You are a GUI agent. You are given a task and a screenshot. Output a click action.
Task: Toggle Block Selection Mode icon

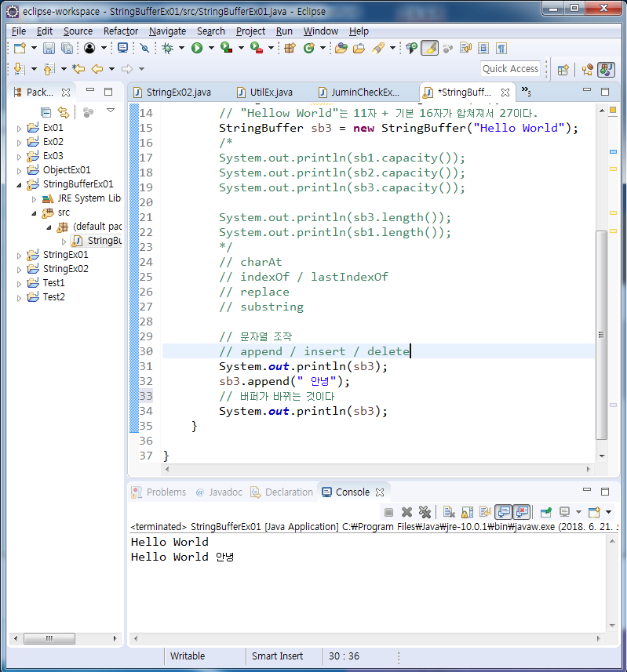tap(483, 48)
